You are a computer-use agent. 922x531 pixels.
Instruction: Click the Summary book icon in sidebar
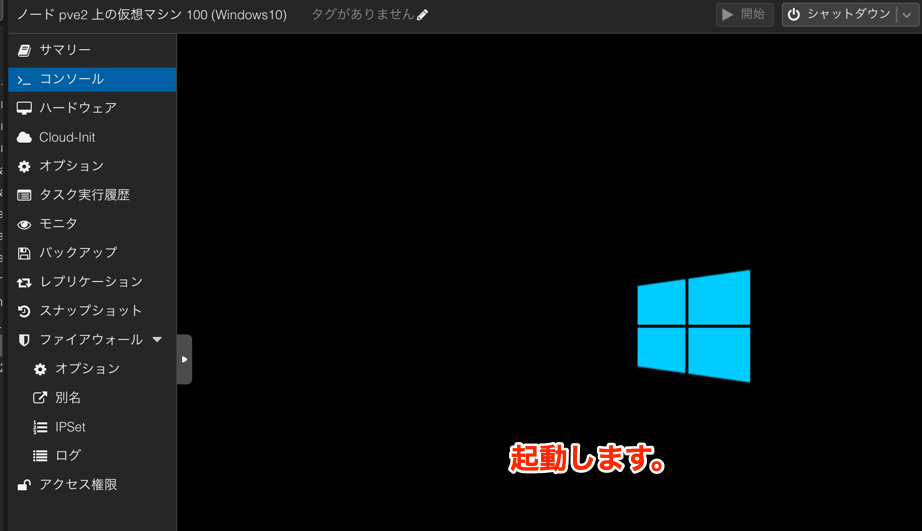click(25, 50)
